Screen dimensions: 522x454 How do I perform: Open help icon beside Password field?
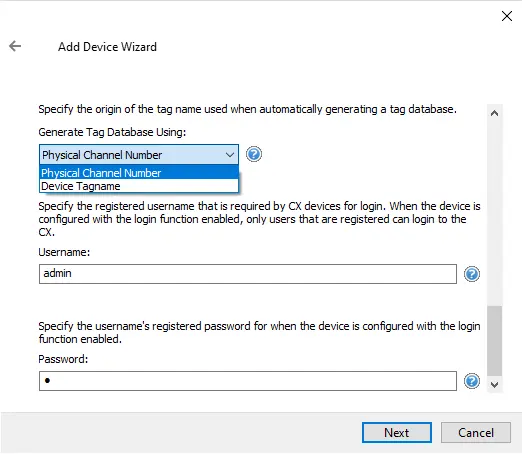pyautogui.click(x=472, y=381)
